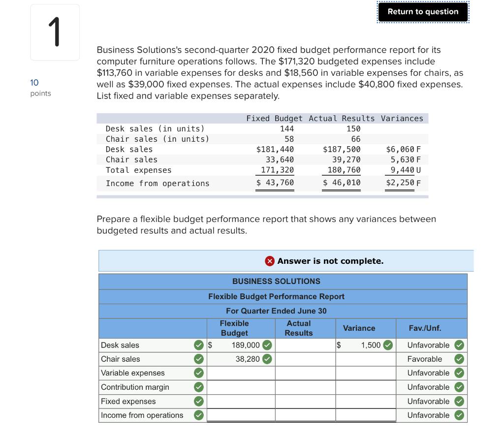This screenshot has height=439, width=504.
Task: Click the checkmark next to the 38,280 value
Action: 267,359
